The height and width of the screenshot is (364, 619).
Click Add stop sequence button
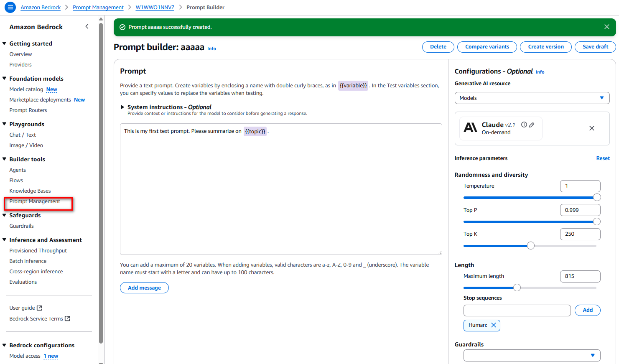coord(588,310)
